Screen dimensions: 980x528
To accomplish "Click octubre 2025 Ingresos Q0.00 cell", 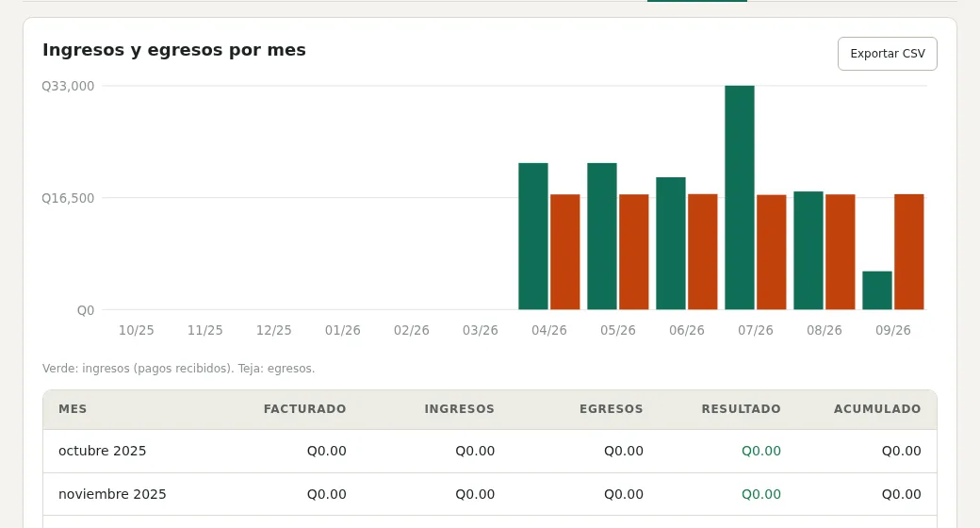I will click(475, 451).
